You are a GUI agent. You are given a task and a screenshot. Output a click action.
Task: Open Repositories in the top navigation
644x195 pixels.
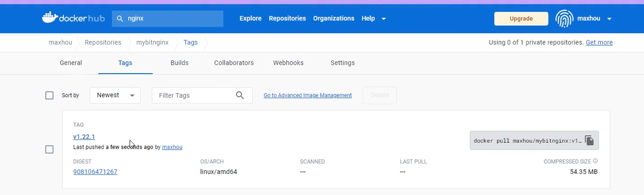(287, 18)
